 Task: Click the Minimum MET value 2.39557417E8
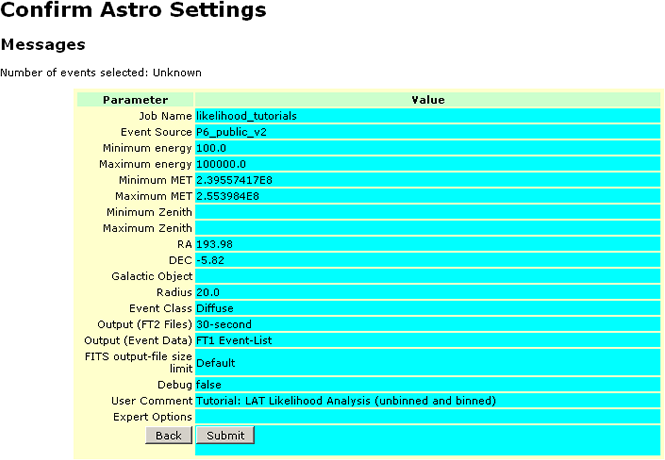point(234,180)
